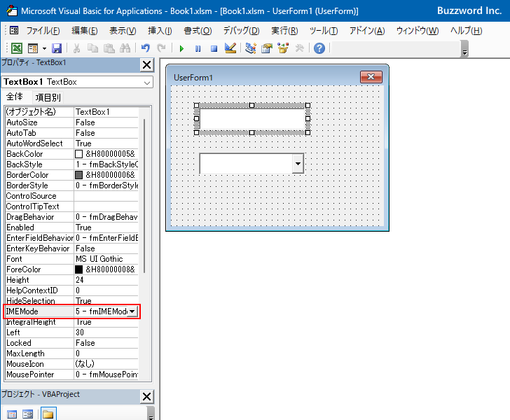
Task: Open the Object Browser icon
Action: [x=283, y=48]
